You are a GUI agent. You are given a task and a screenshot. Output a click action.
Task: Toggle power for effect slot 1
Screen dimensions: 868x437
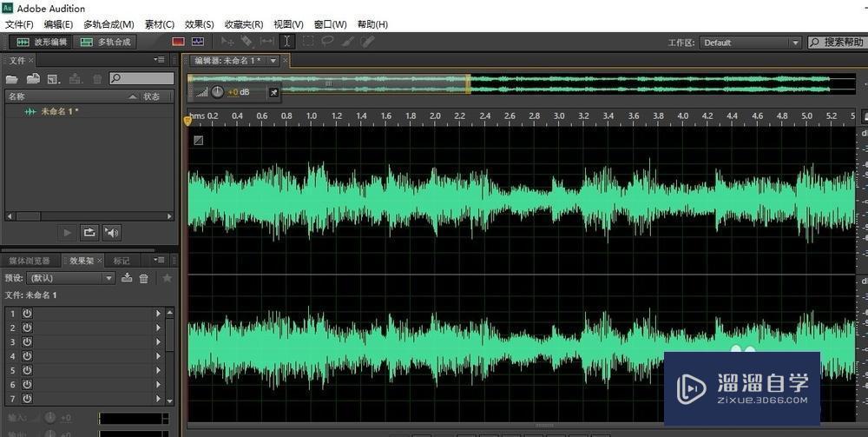point(27,314)
